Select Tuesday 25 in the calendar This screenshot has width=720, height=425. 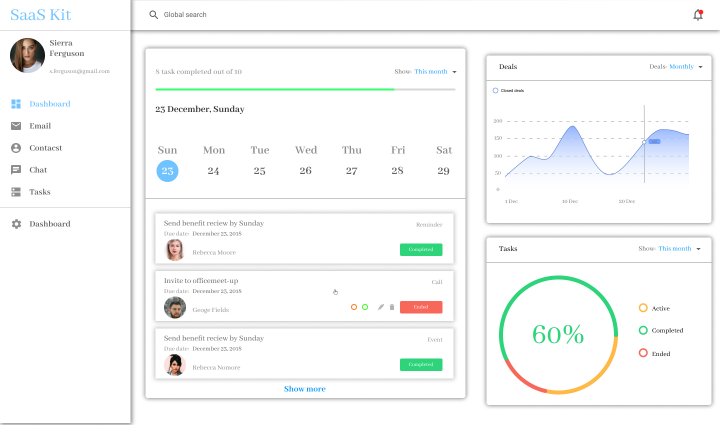coord(259,171)
